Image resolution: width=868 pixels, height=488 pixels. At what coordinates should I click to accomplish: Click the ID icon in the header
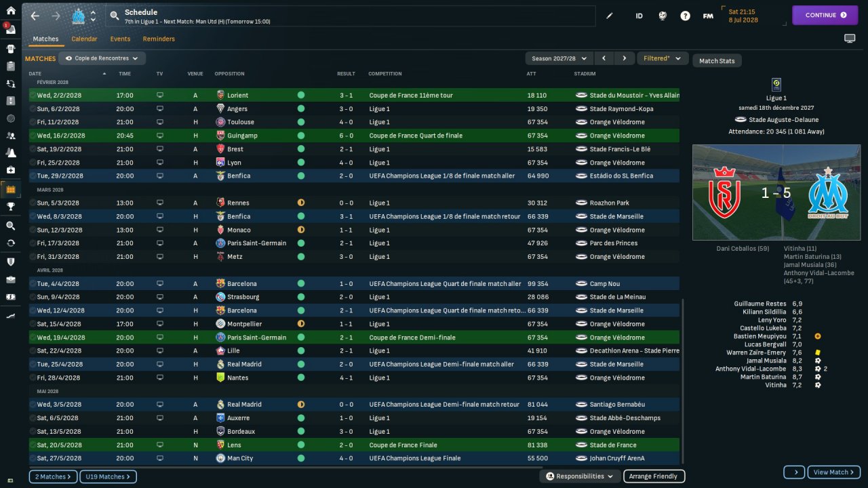(639, 16)
